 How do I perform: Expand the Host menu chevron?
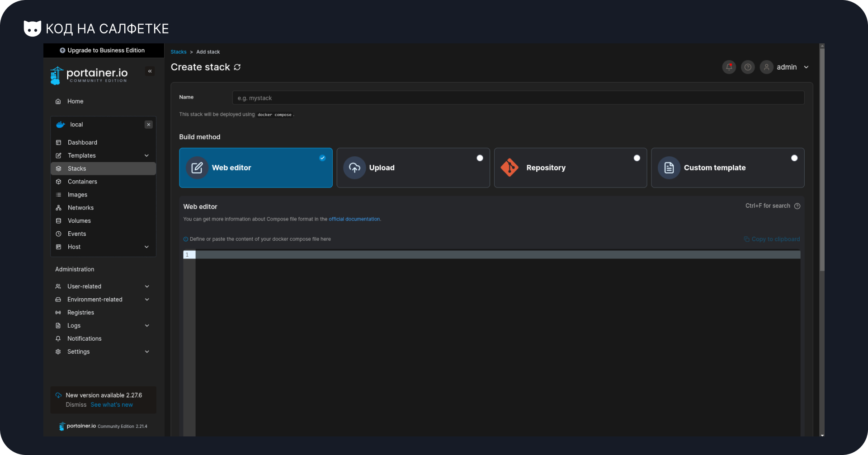[x=146, y=247]
